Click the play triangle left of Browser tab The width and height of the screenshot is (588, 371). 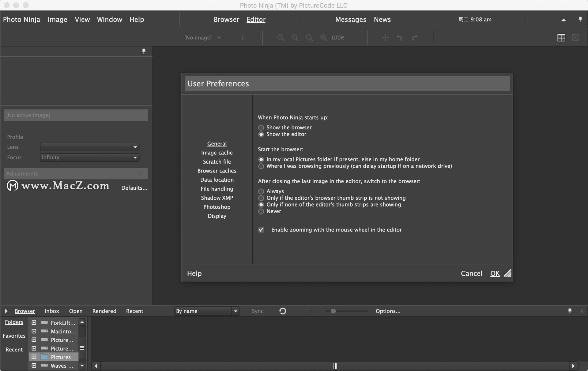(6, 311)
